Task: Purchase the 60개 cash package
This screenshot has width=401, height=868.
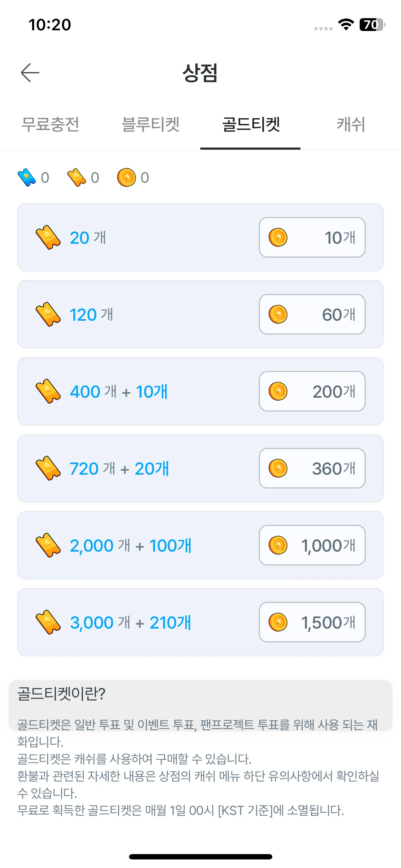Action: 312,314
